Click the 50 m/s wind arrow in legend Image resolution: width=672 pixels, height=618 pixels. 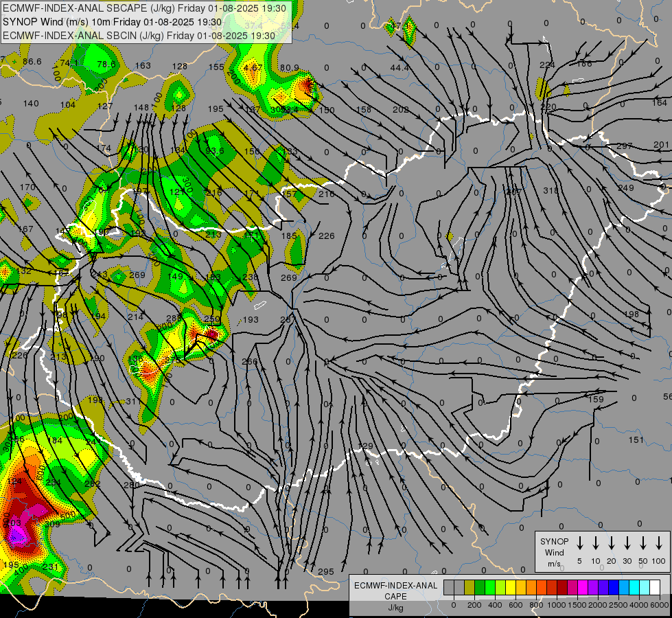click(643, 543)
